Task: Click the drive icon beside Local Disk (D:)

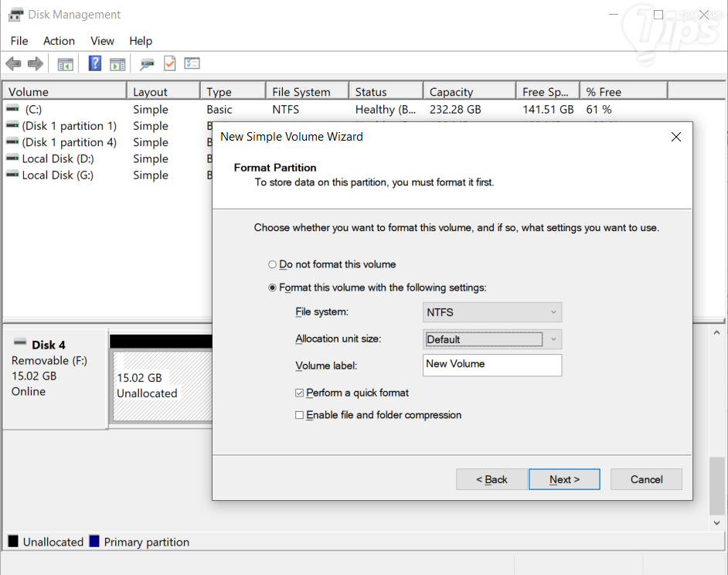Action: coord(12,158)
